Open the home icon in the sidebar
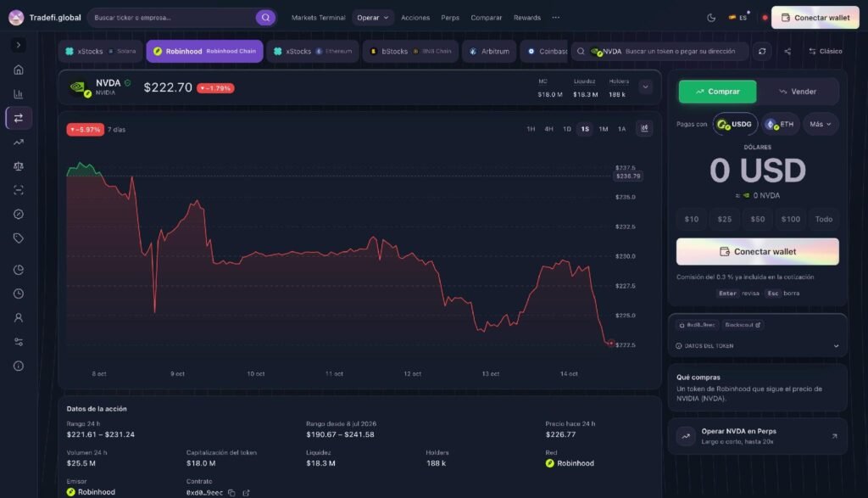The image size is (868, 498). click(19, 70)
